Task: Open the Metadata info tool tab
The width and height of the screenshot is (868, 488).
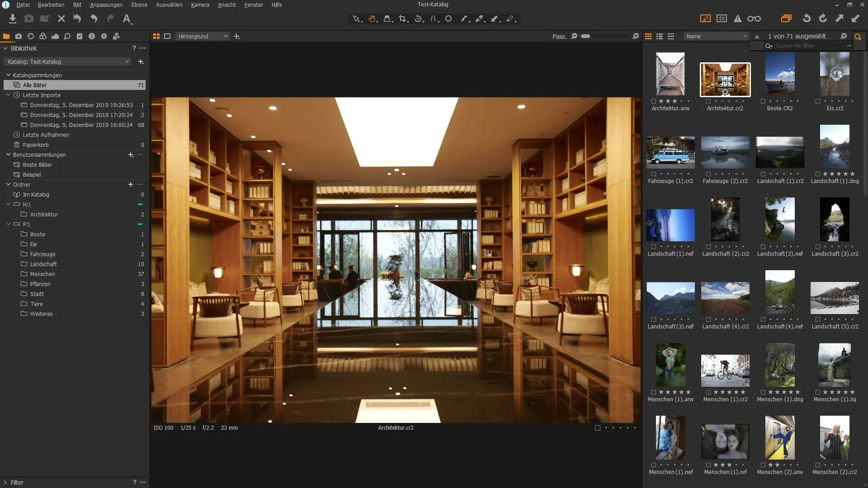Action: [92, 36]
